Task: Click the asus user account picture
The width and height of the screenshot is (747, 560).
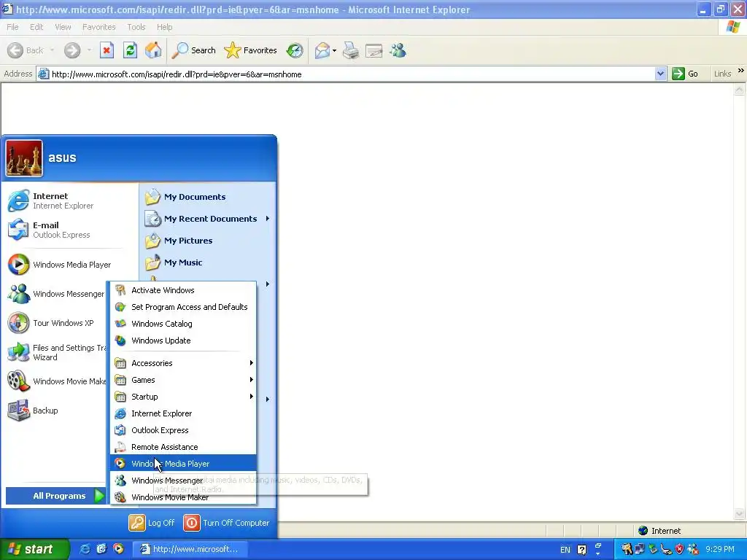Action: coord(24,158)
